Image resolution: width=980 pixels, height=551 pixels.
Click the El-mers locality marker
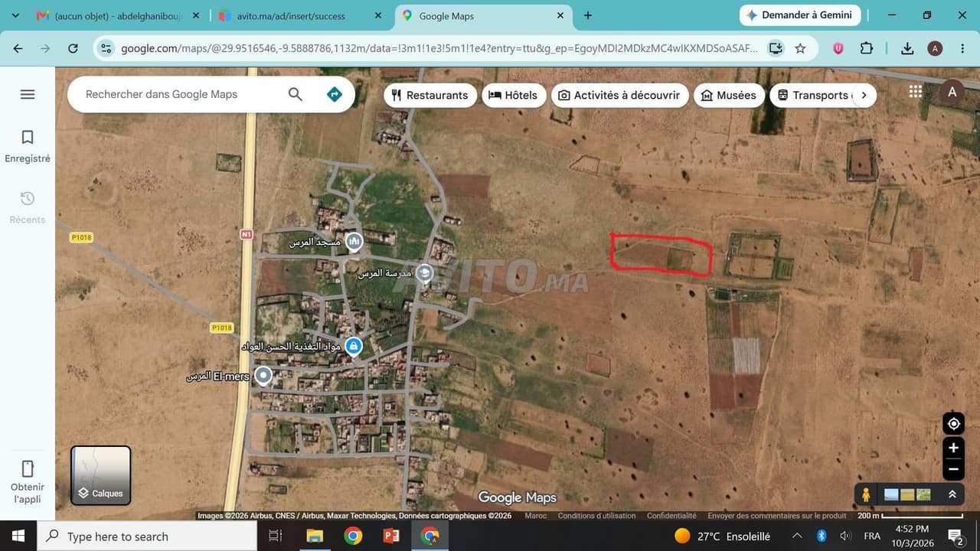coord(263,376)
